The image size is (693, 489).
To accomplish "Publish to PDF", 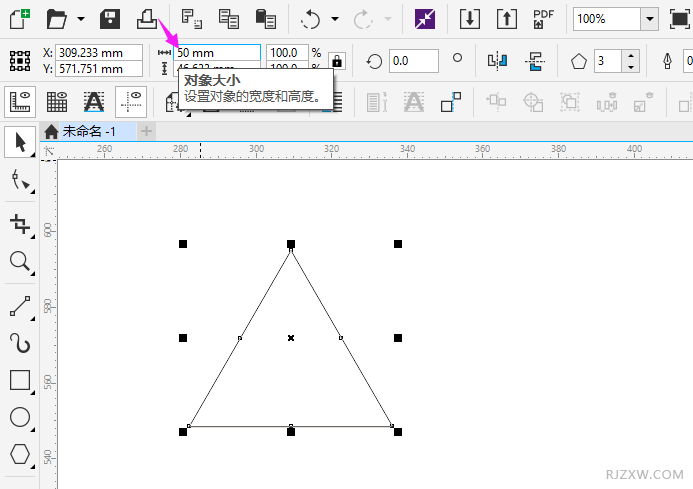I will [x=543, y=18].
